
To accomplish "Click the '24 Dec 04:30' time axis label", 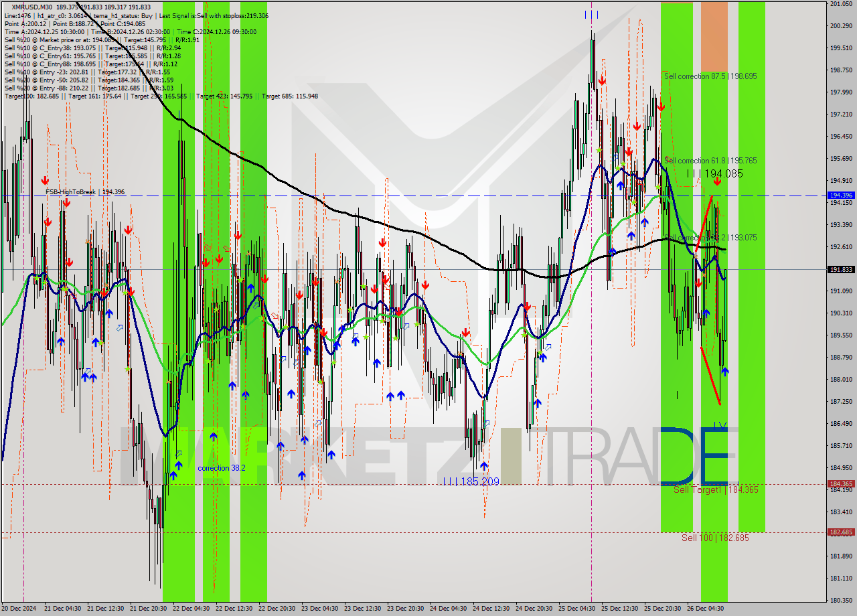I will click(448, 609).
